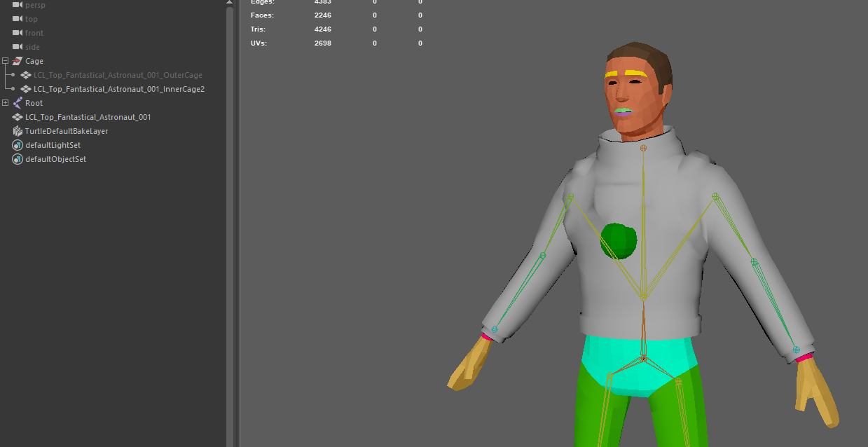Viewport: 868px width, 447px height.
Task: Click the mesh icon of InnerCage2
Action: click(26, 89)
